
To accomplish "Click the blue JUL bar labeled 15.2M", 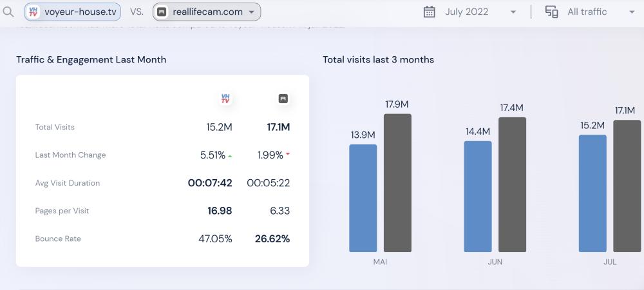I will [592, 193].
